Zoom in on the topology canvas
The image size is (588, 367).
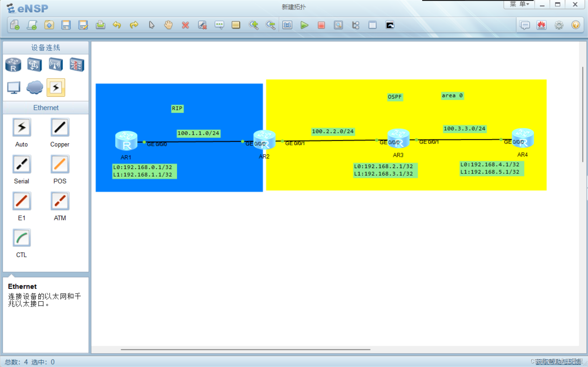254,25
